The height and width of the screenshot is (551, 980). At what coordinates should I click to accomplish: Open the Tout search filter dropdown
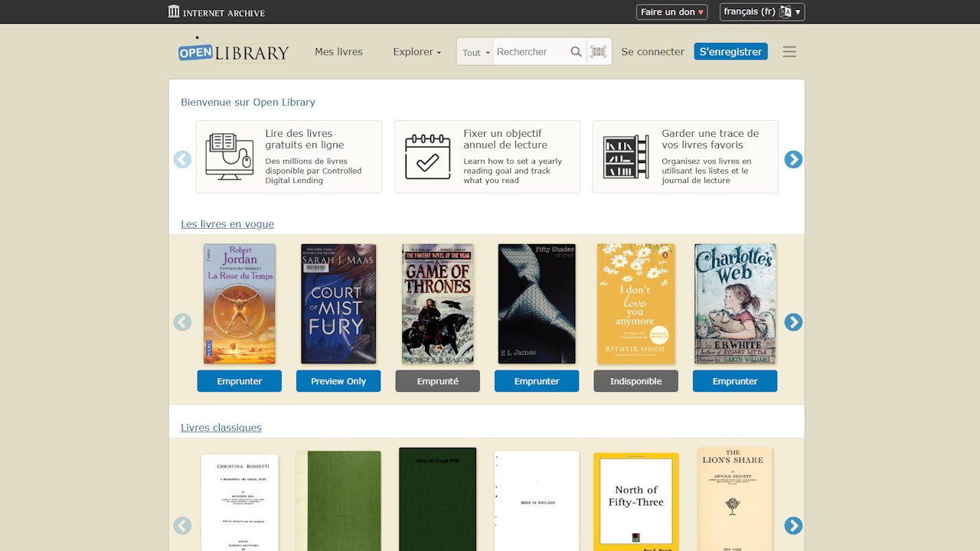pyautogui.click(x=473, y=51)
